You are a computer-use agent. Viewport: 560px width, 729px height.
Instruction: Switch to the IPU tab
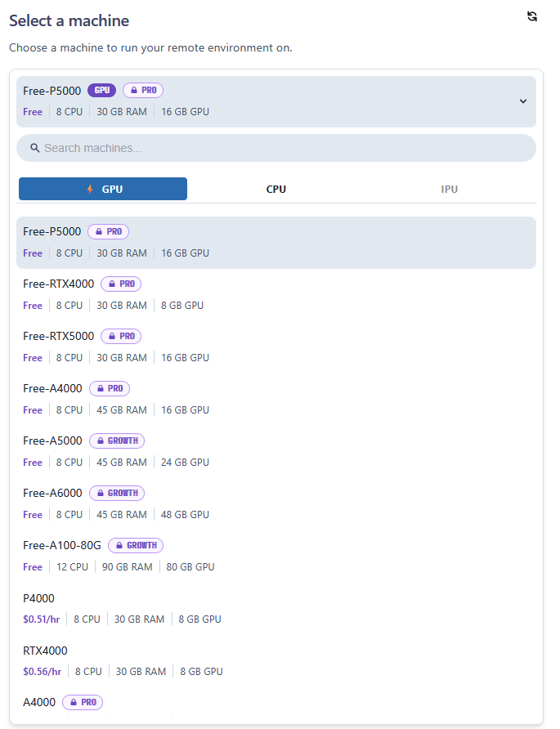tap(450, 190)
